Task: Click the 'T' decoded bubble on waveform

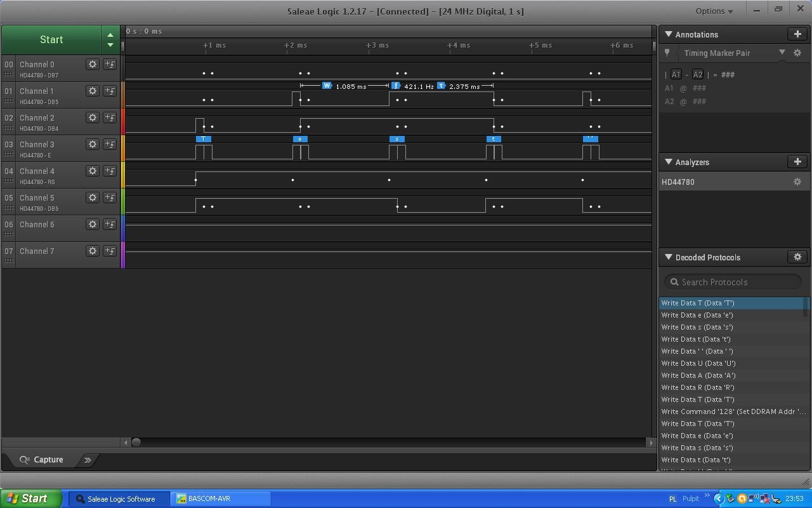Action: 203,139
